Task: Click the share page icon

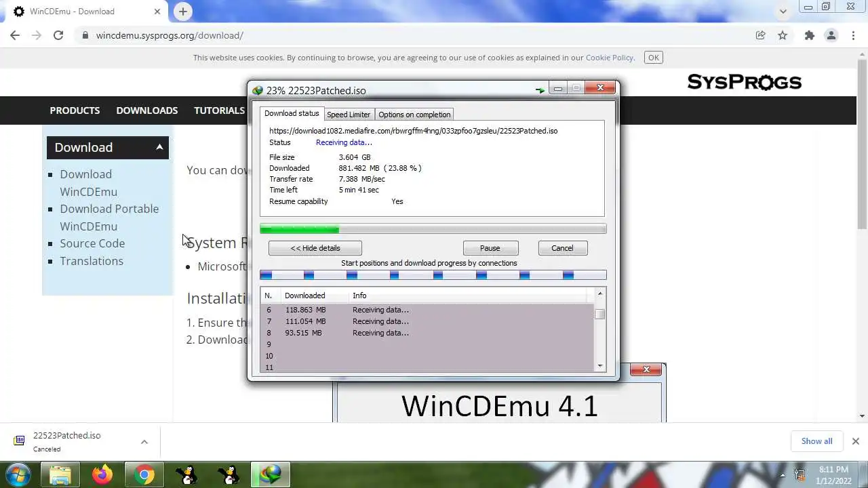Action: 761,35
